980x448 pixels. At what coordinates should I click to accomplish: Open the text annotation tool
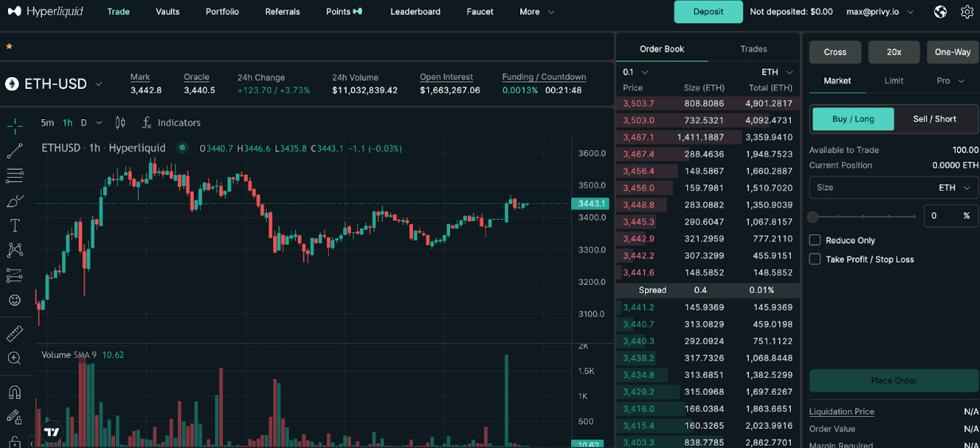click(14, 226)
